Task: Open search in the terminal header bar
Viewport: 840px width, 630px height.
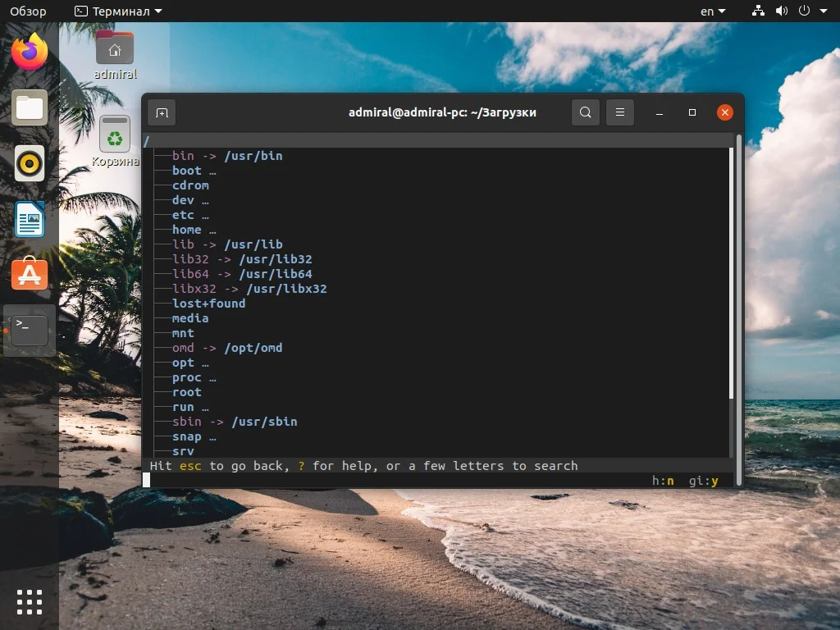Action: pyautogui.click(x=585, y=112)
